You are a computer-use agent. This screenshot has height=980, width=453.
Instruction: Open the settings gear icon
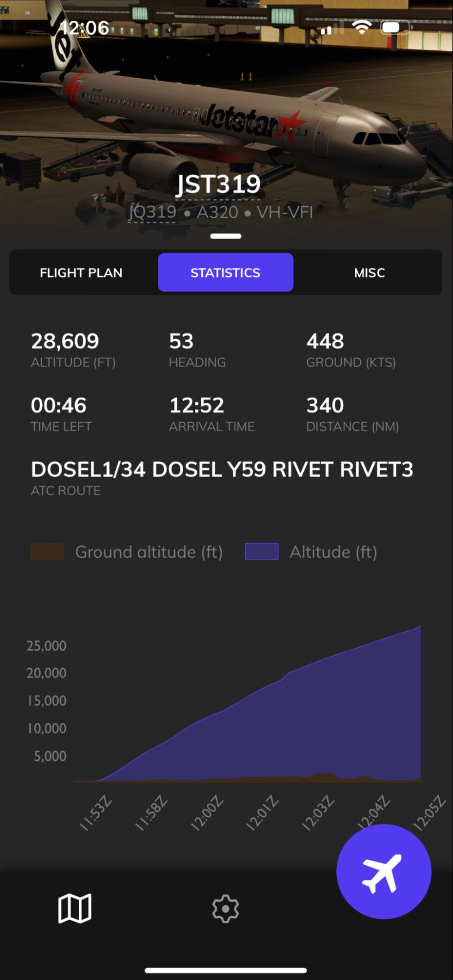pyautogui.click(x=225, y=909)
